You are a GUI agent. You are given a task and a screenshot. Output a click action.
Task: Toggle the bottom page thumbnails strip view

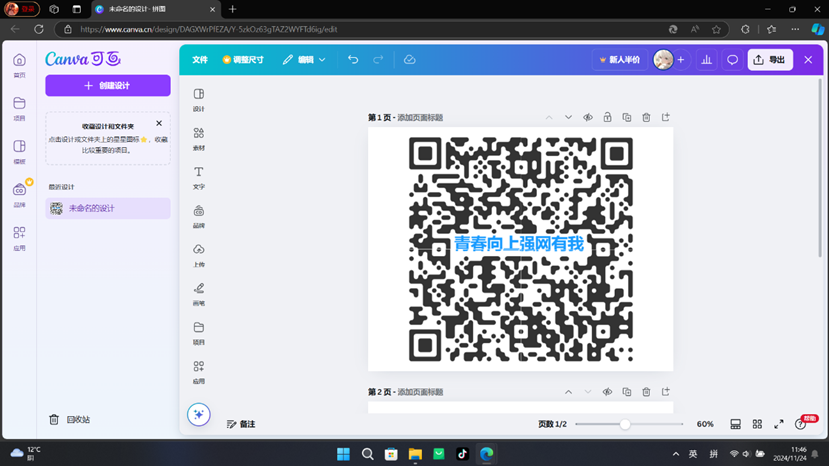pyautogui.click(x=735, y=424)
